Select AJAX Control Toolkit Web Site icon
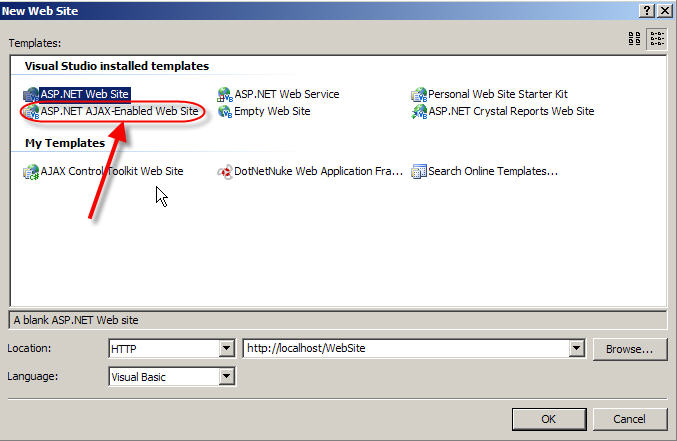677x441 pixels. point(31,171)
